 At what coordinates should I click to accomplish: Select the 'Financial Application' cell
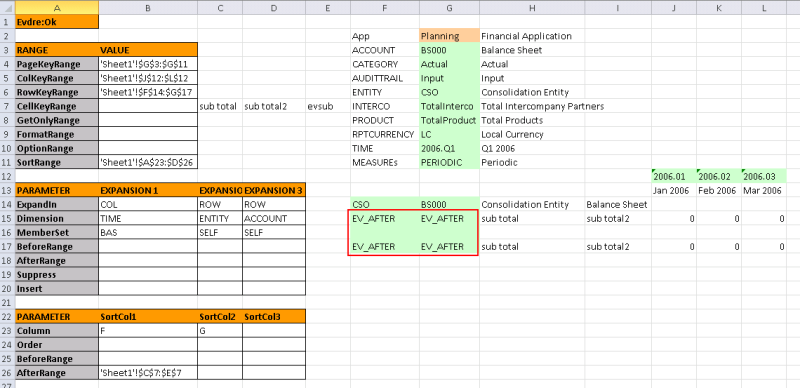532,36
